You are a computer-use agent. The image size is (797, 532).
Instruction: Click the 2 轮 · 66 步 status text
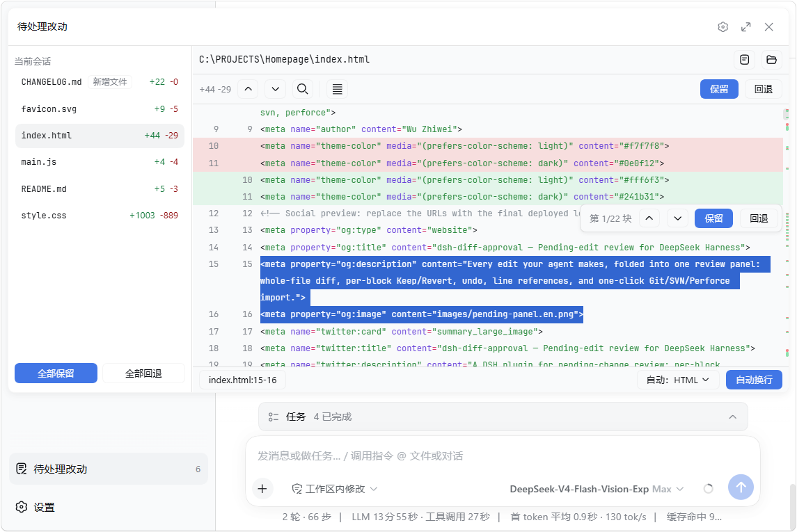coord(307,517)
